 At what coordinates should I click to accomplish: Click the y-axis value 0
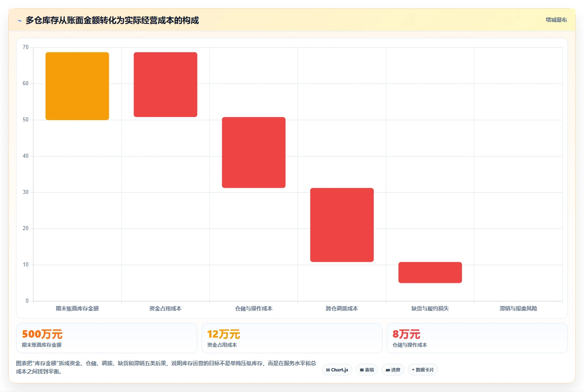click(x=27, y=301)
